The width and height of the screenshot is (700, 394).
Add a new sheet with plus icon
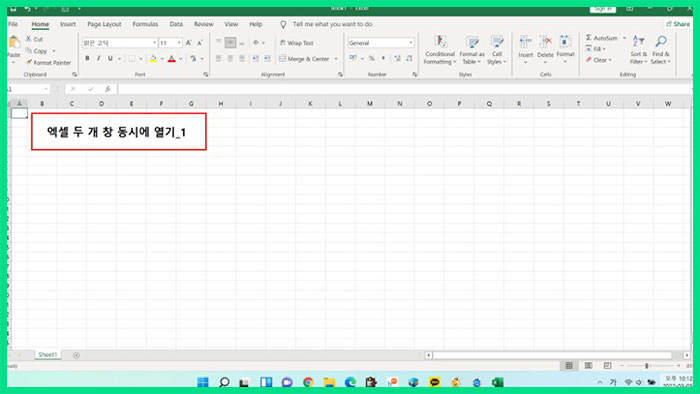click(76, 355)
